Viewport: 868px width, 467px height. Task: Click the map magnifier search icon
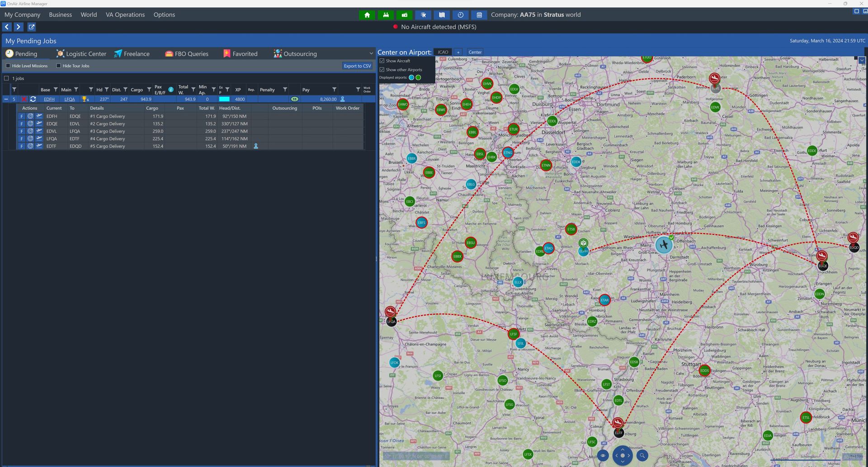click(642, 456)
